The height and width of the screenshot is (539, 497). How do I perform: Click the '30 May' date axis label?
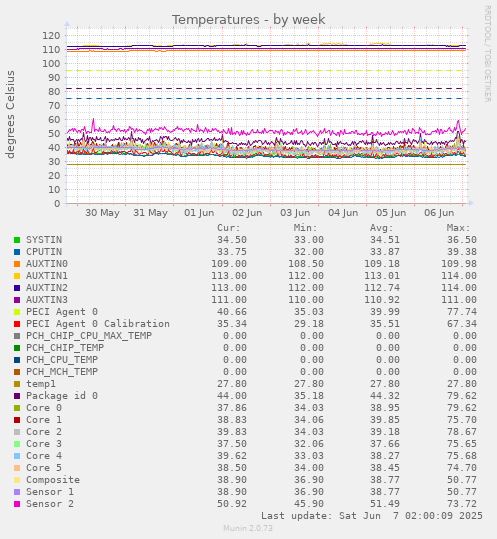(x=102, y=213)
